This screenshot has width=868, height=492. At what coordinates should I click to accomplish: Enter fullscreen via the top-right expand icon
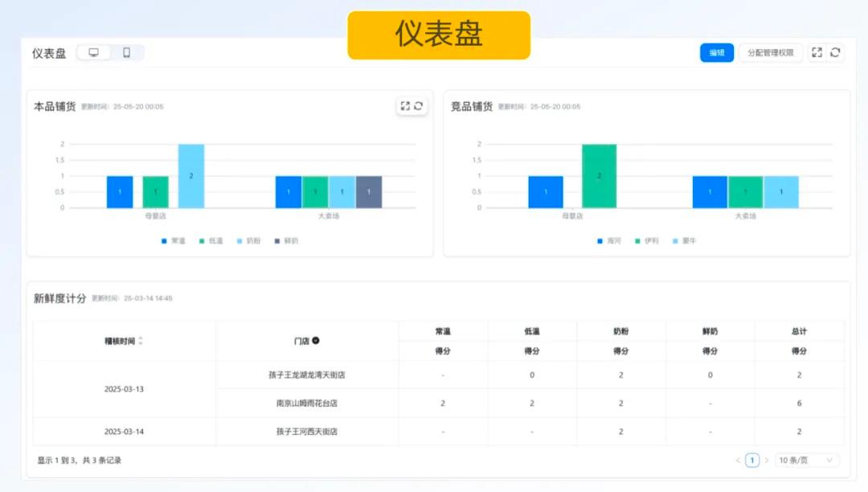817,52
